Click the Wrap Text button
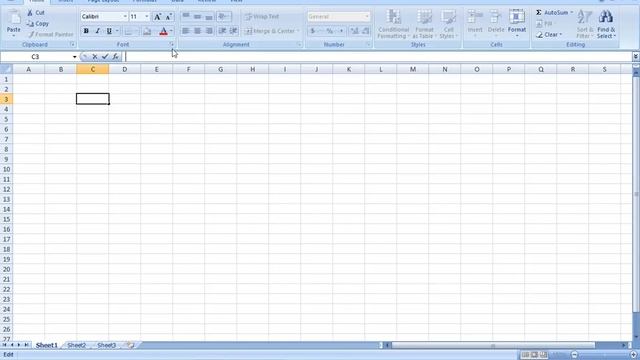The height and width of the screenshot is (360, 640). tap(262, 16)
